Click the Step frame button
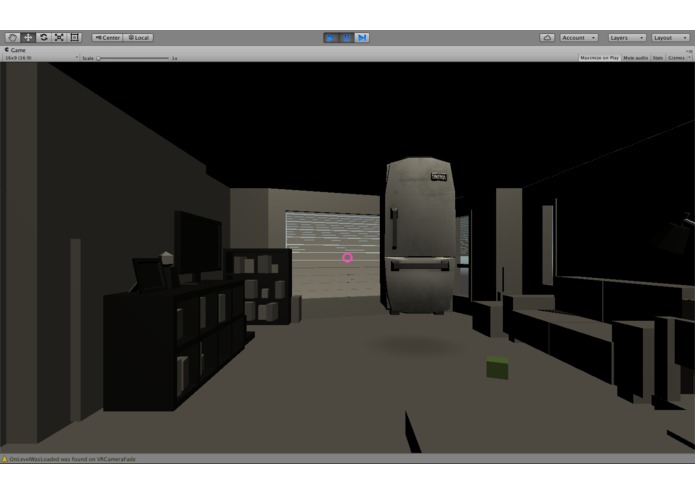 click(x=362, y=38)
